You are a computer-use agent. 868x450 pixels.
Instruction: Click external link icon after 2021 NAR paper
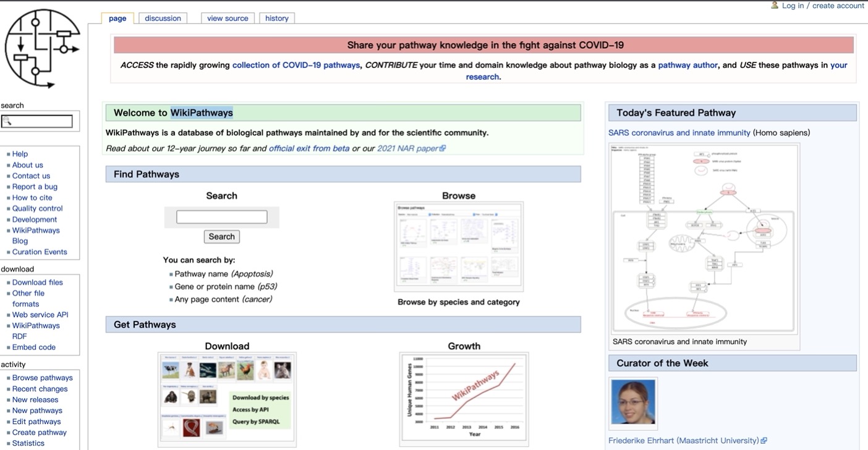(442, 148)
